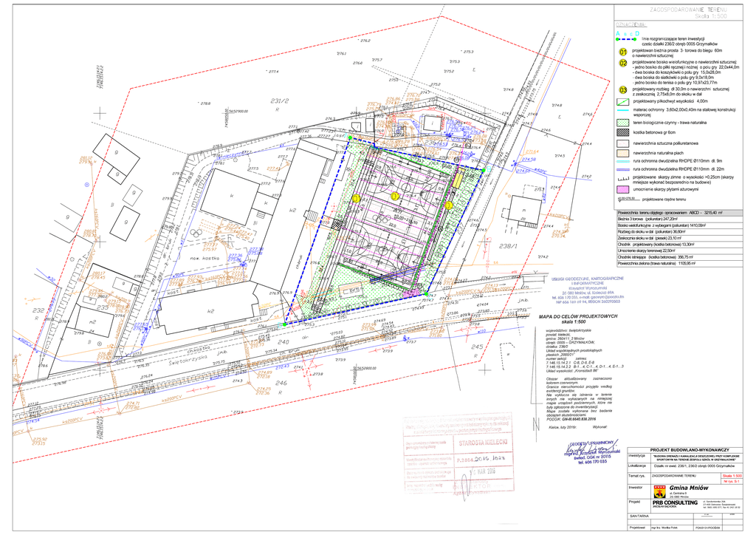Click the yellow 01 marker in the legend
This screenshot has width=756, height=535.
coord(622,52)
